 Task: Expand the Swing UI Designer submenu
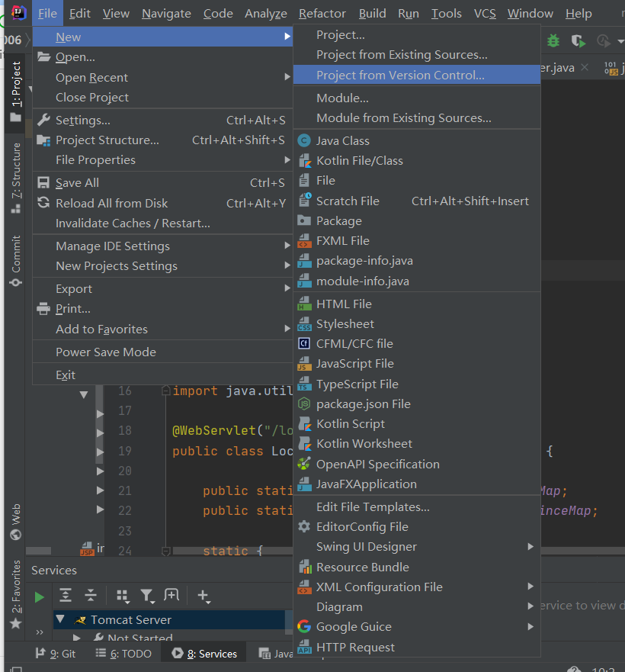pyautogui.click(x=416, y=546)
